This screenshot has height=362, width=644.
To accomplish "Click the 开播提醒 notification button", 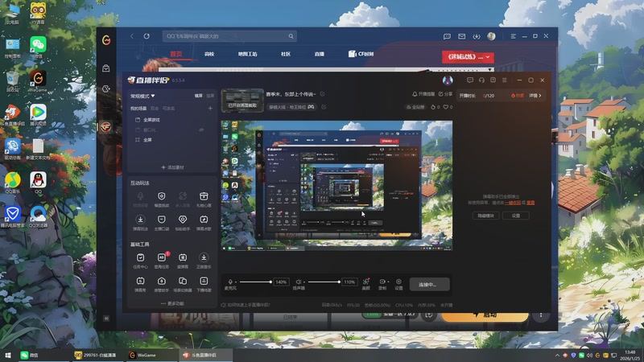I will click(423, 94).
